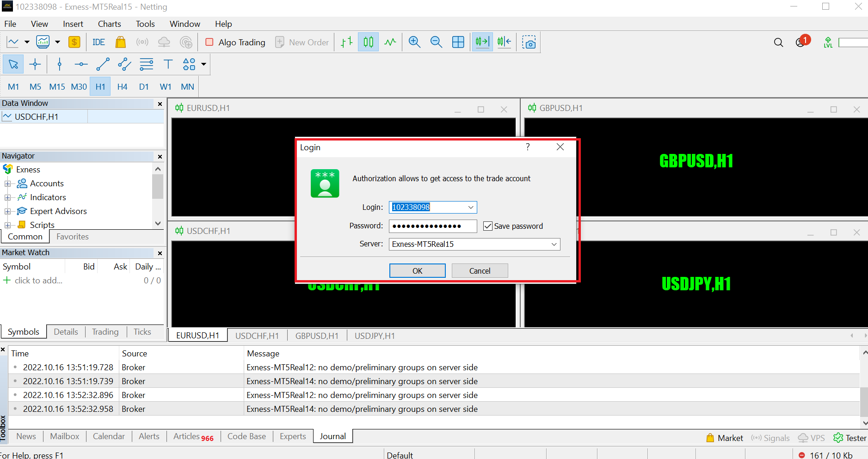Click the Market link in Toolbox bar

[x=725, y=438]
